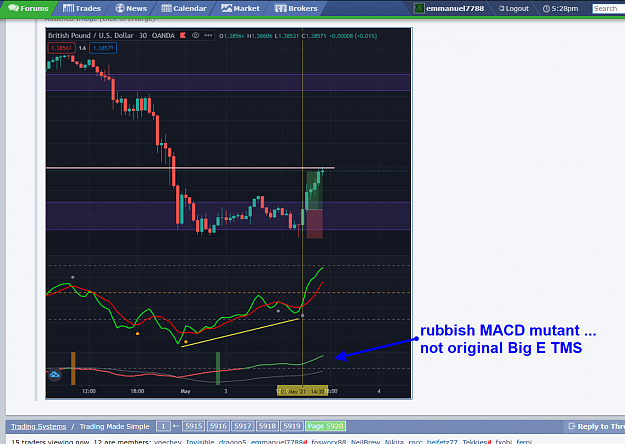Open Trading Made Simple thread link
625x444 pixels.
[x=114, y=426]
